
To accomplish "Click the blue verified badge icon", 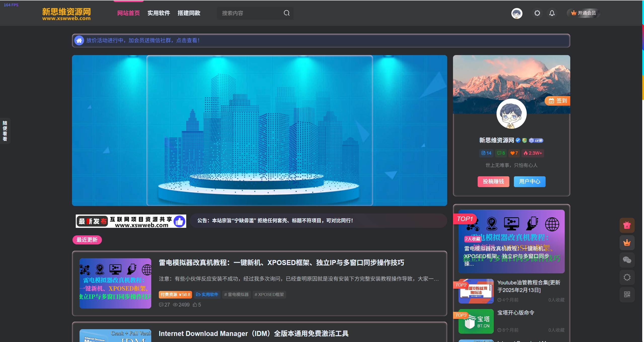I will [x=518, y=140].
